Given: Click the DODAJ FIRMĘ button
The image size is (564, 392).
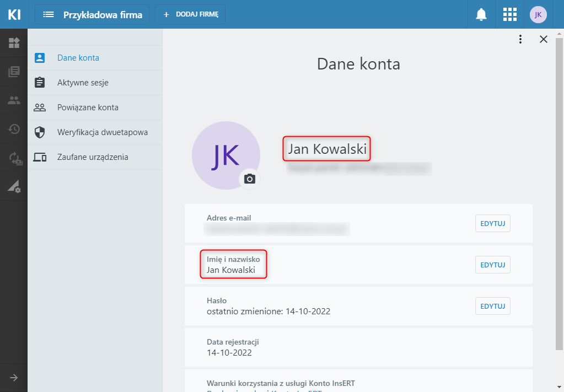Looking at the screenshot, I should click(x=190, y=14).
